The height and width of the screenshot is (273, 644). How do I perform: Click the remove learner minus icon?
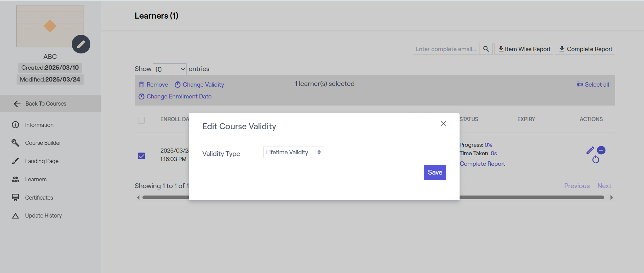click(x=601, y=150)
